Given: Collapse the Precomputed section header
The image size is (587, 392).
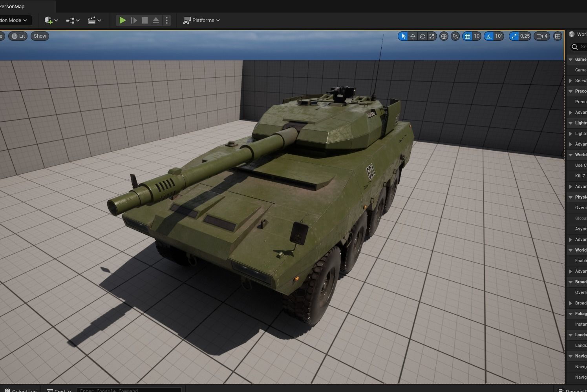Looking at the screenshot, I should point(577,91).
